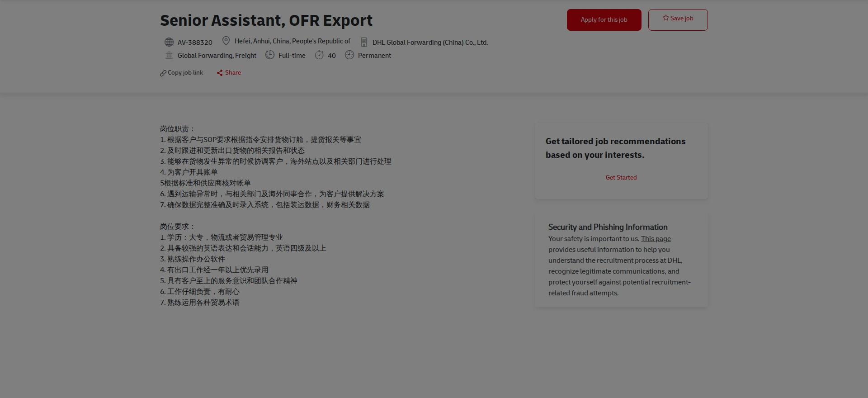Click the 岗位要求： heading
Screen dimensions: 868x398
(178, 227)
